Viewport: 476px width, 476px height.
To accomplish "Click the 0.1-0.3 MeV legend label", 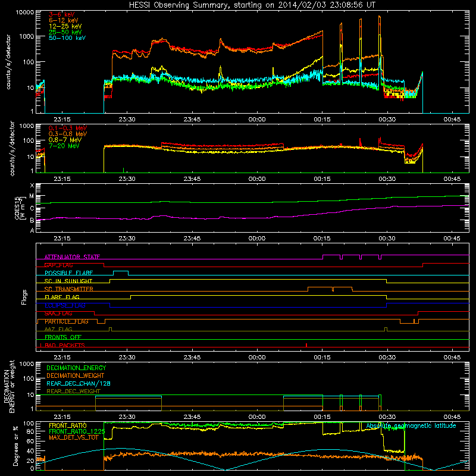I will 68,128.
